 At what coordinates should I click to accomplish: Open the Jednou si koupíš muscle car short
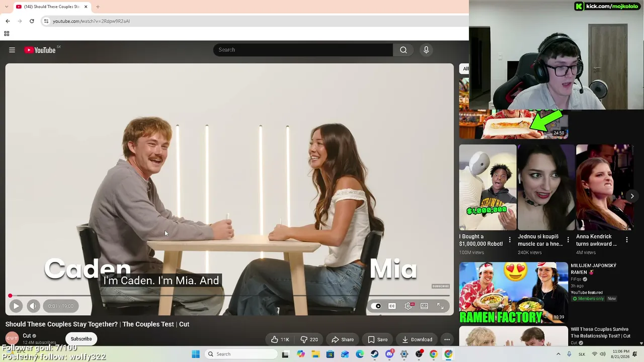(x=546, y=187)
